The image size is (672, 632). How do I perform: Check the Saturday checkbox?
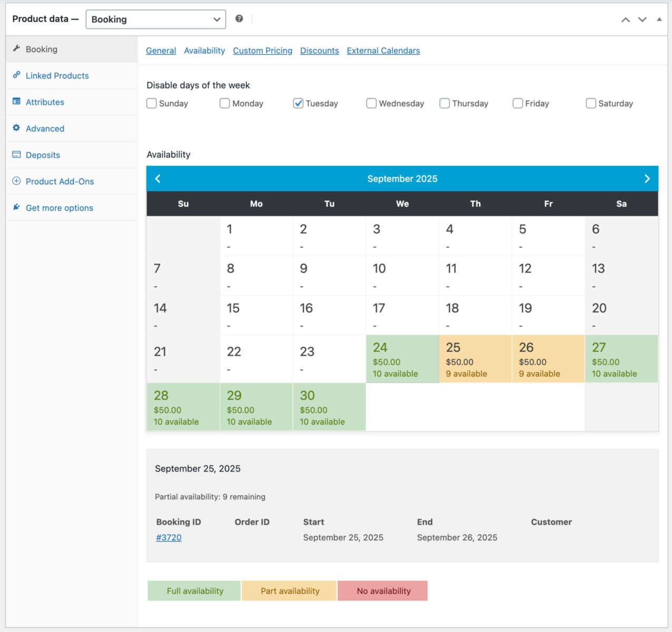click(591, 103)
